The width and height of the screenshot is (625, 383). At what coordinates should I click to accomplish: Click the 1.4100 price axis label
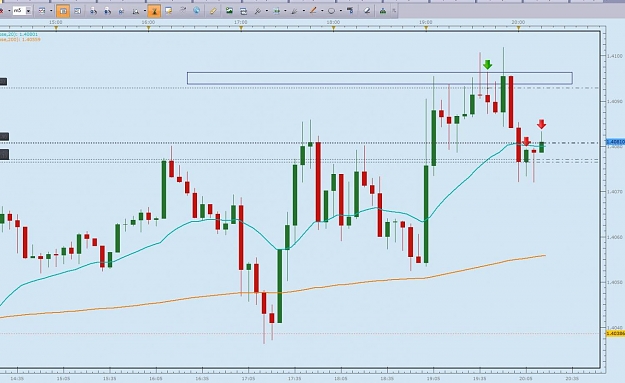pyautogui.click(x=614, y=56)
